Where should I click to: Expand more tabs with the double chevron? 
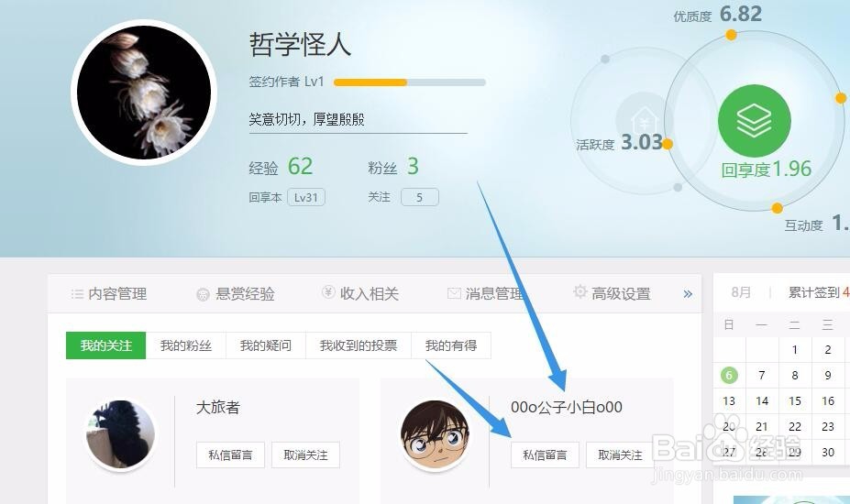click(688, 294)
